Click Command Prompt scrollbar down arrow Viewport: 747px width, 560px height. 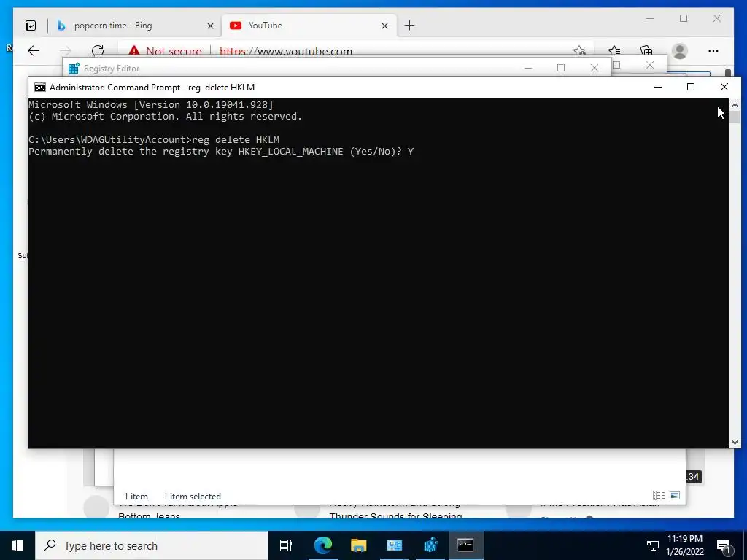pyautogui.click(x=735, y=443)
